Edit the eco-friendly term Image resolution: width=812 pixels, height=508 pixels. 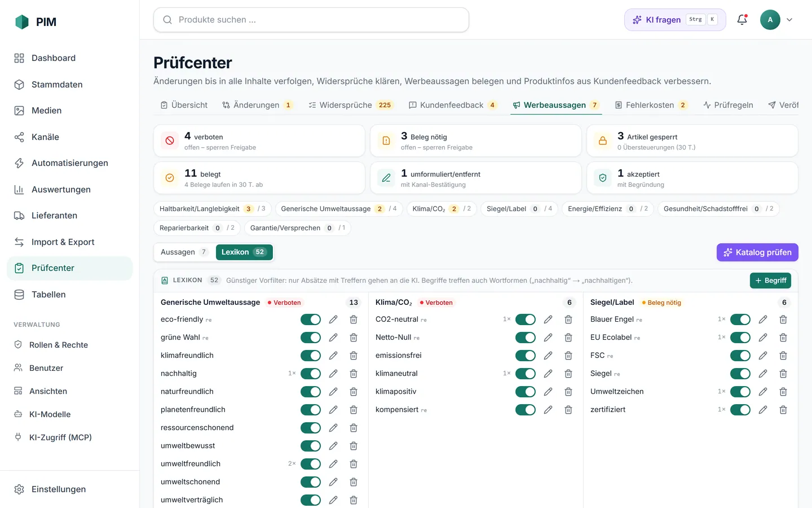(x=333, y=319)
